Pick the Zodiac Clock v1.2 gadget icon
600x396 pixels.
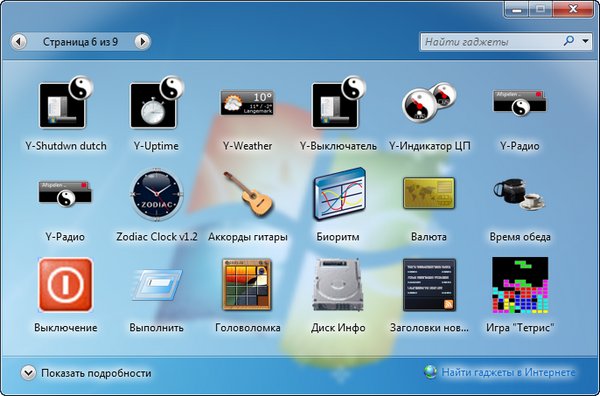[x=157, y=195]
